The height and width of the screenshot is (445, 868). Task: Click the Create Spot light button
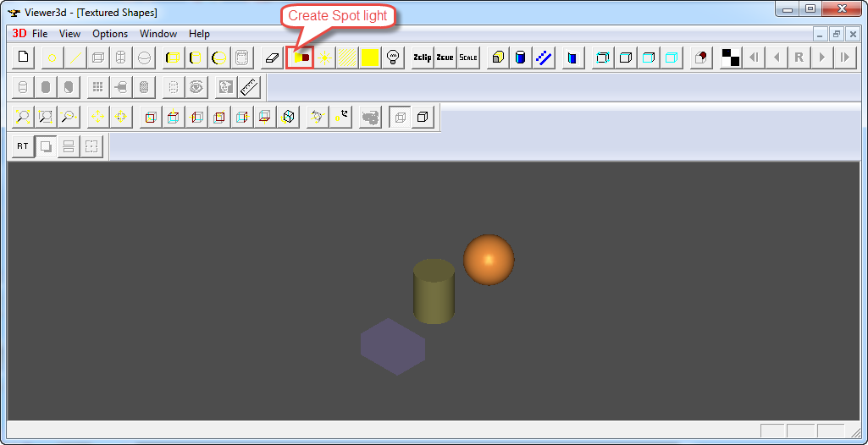click(300, 58)
